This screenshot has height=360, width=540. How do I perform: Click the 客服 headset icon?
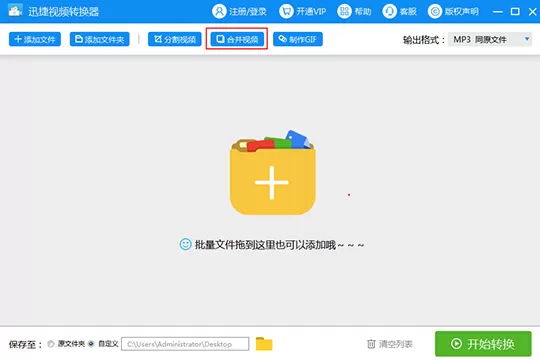coord(390,11)
